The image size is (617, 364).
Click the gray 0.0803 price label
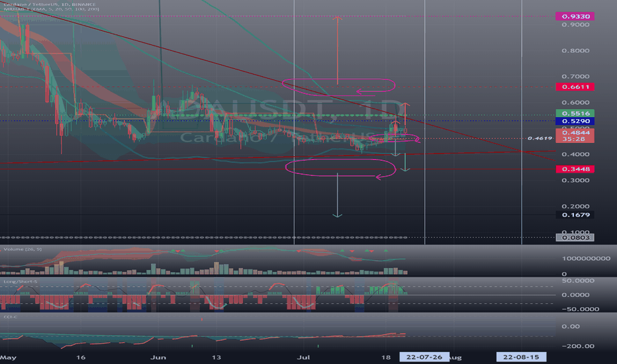click(x=575, y=238)
